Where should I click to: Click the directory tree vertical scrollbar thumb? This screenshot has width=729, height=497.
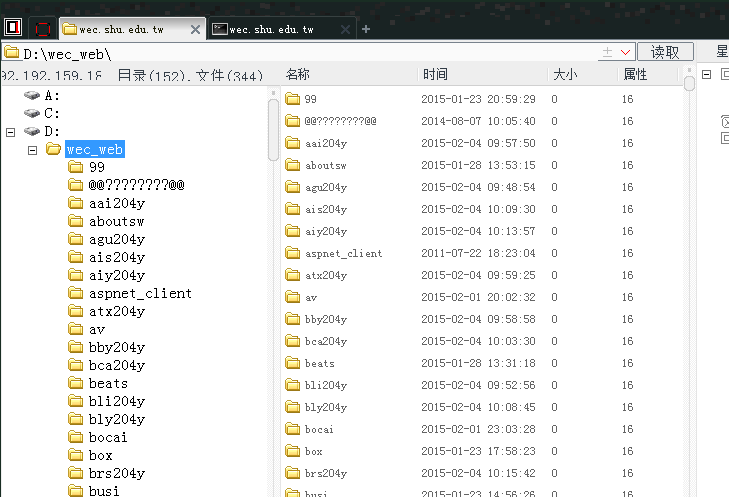click(x=273, y=129)
